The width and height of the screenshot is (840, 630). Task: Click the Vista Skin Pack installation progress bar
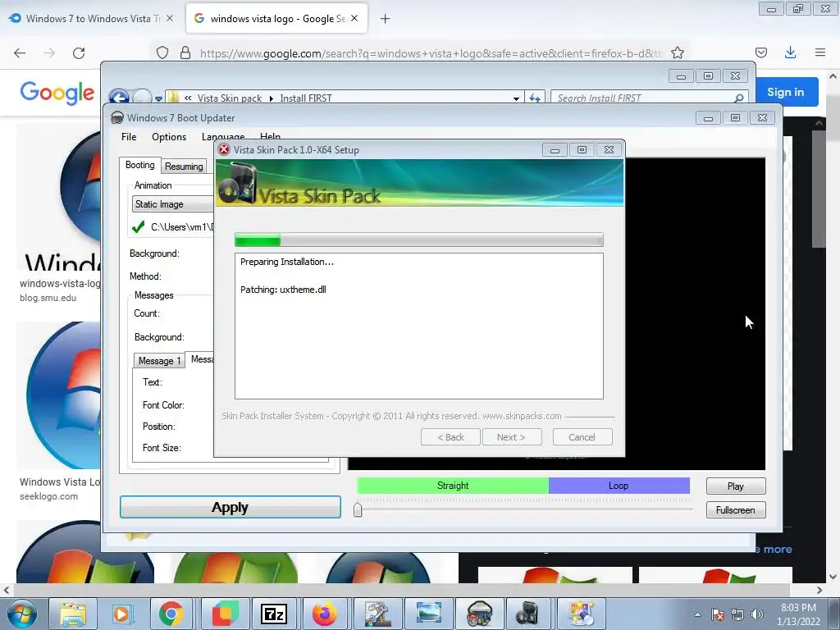(419, 240)
